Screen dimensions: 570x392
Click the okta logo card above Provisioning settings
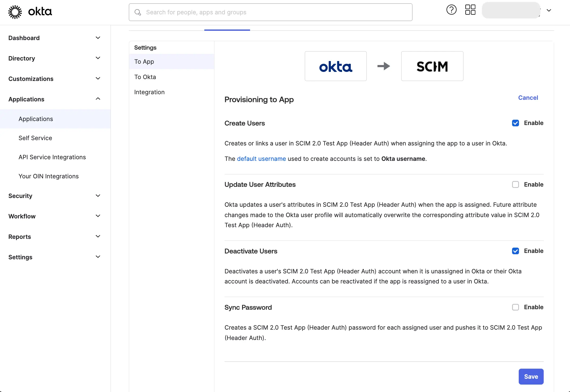(x=335, y=66)
